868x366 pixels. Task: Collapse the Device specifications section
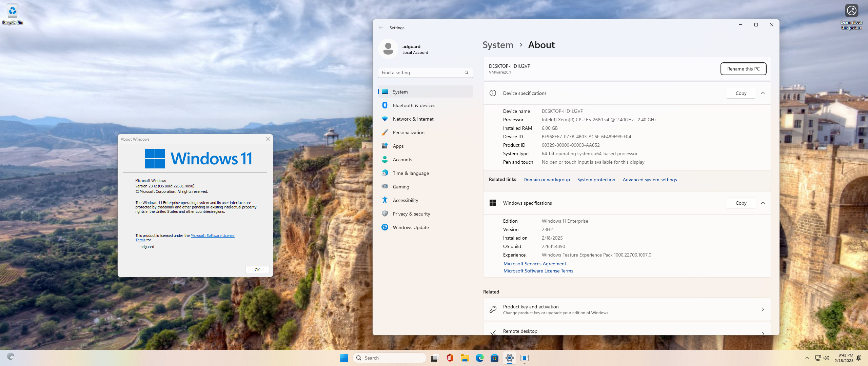(x=763, y=93)
